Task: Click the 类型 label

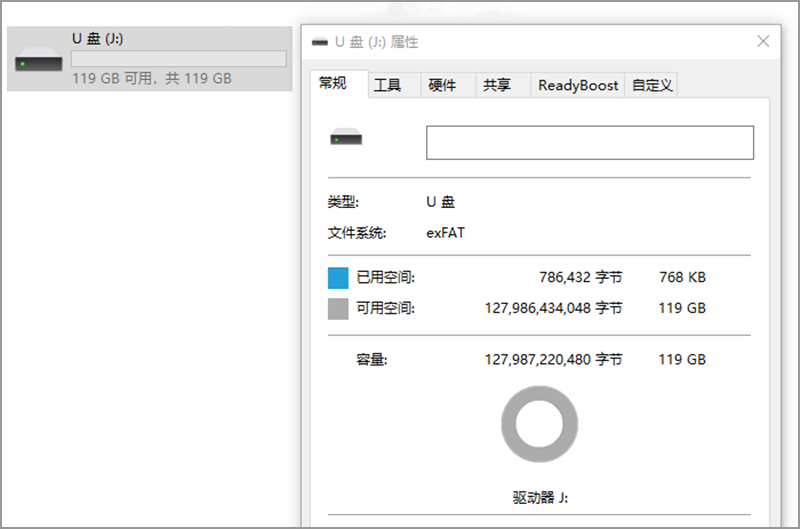Action: tap(343, 202)
